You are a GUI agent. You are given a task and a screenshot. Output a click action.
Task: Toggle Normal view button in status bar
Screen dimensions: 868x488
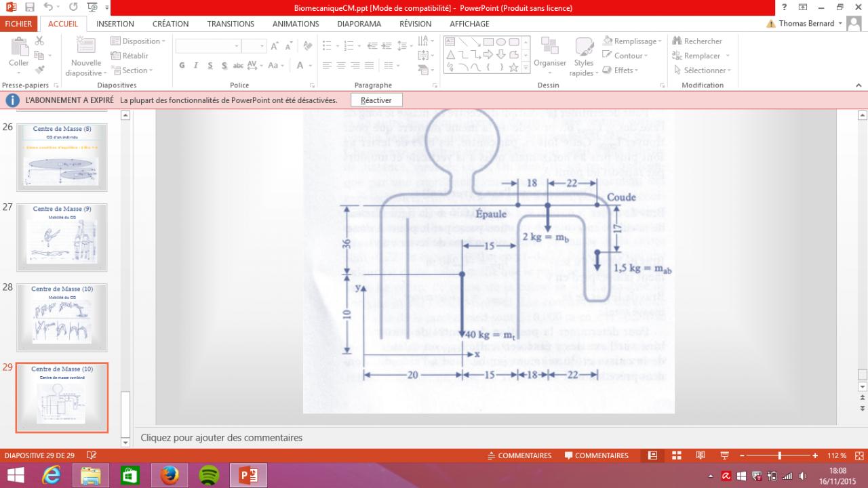click(653, 455)
